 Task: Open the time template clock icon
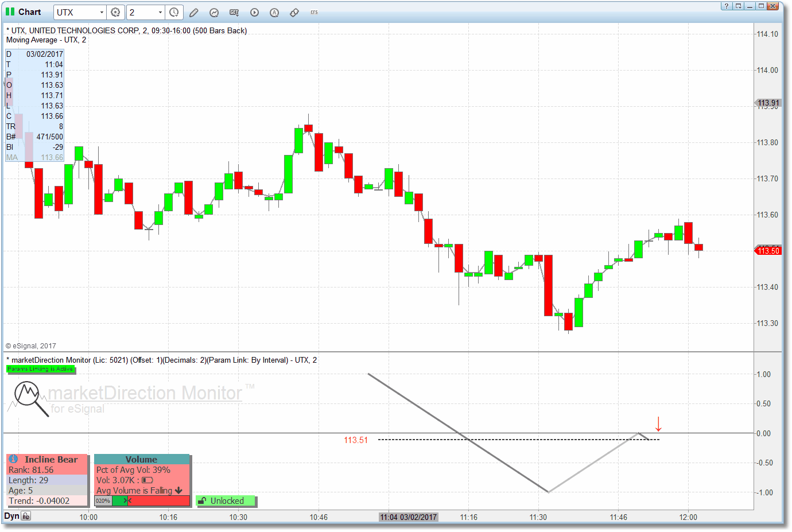click(x=174, y=12)
